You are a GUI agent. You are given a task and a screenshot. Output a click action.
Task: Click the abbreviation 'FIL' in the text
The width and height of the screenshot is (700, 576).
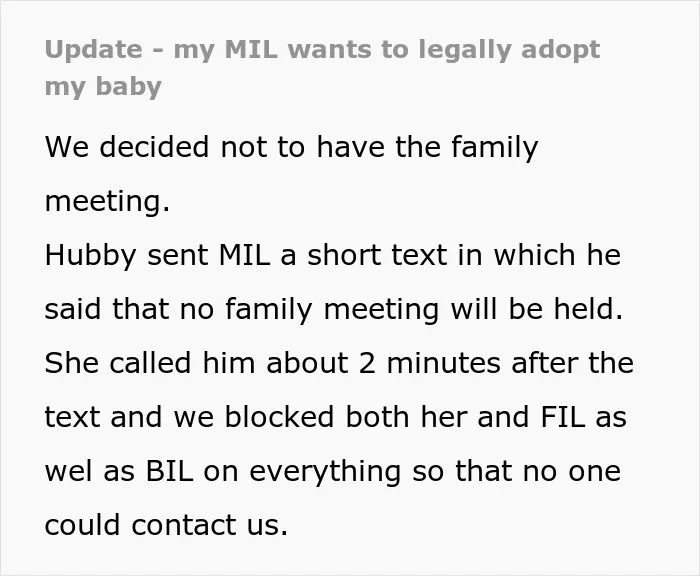[x=562, y=417]
